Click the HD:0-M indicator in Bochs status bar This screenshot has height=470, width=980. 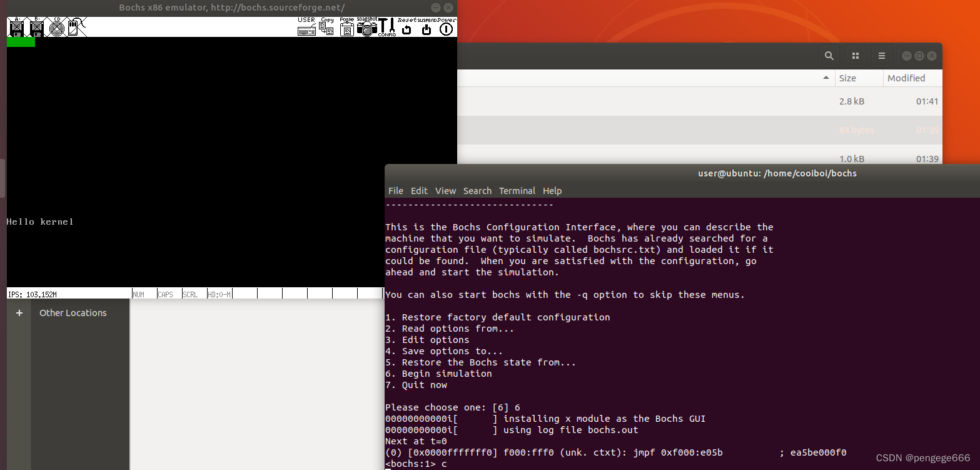click(220, 294)
